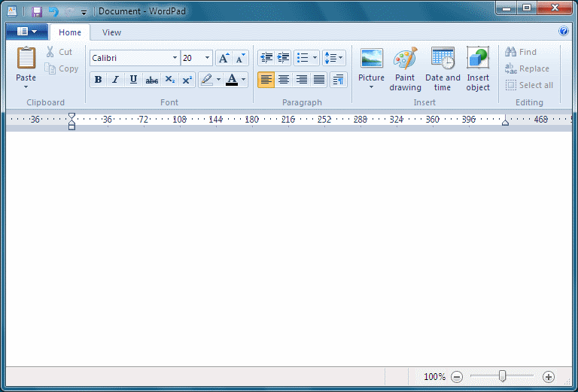
Task: Click the 100% zoom level text
Action: 434,376
